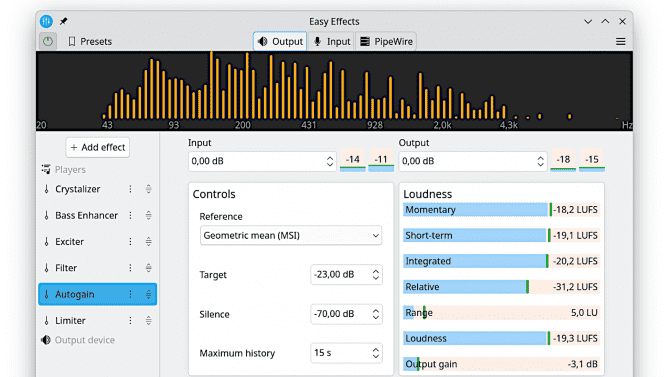Screen dimensions: 670x377
Task: Click the Short-term loudness meter bar
Action: pyautogui.click(x=502, y=236)
